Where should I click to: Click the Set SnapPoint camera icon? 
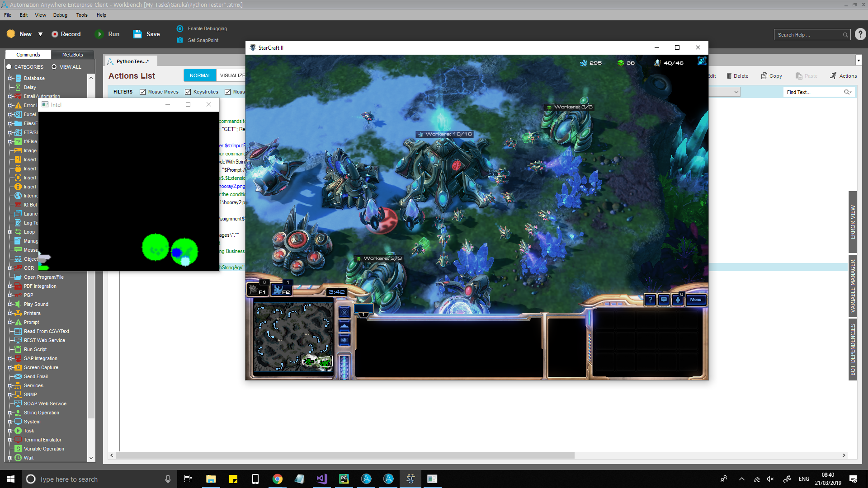(180, 40)
